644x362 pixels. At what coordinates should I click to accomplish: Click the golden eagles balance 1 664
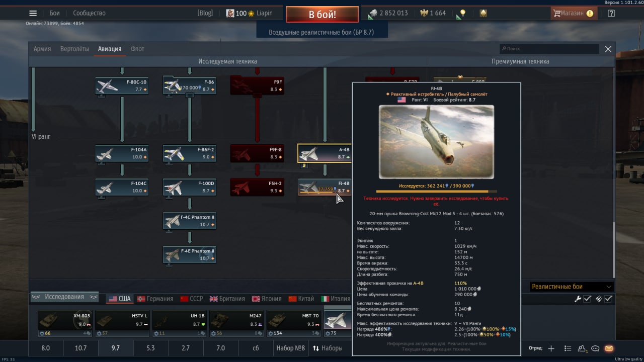432,14
